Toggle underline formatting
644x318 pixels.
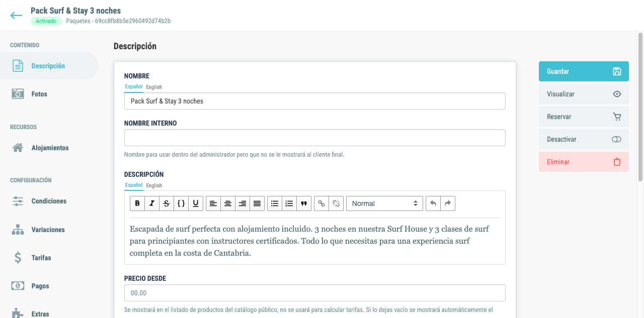(196, 203)
